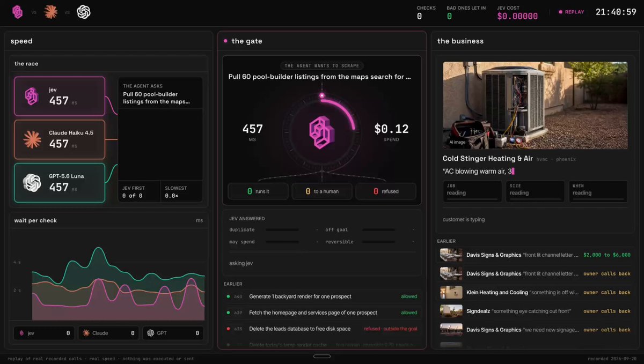Viewport: 644px width, 364px height.
Task: Click the orange Claude starburst logo in the header
Action: coord(50,12)
